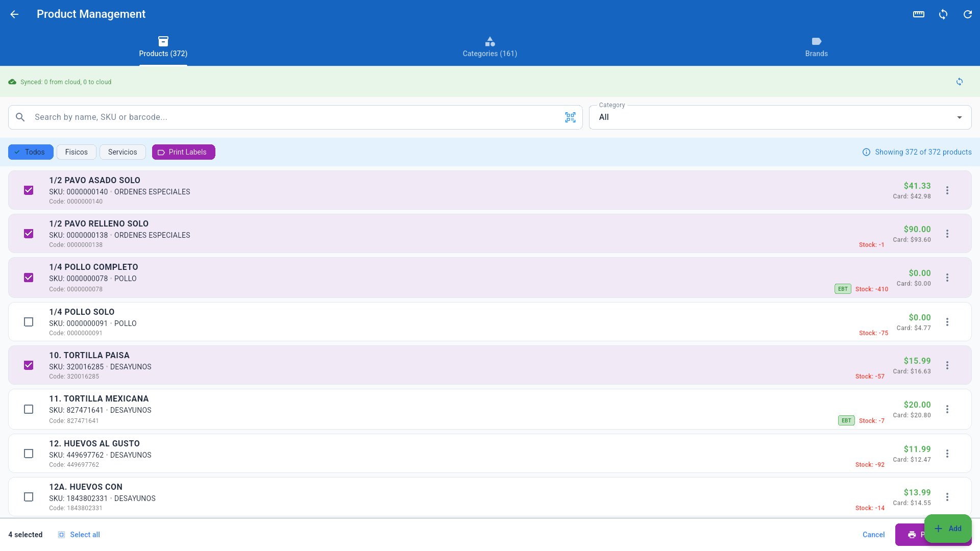Open more options for 12. HUEVOS AL GUSTO

click(947, 454)
